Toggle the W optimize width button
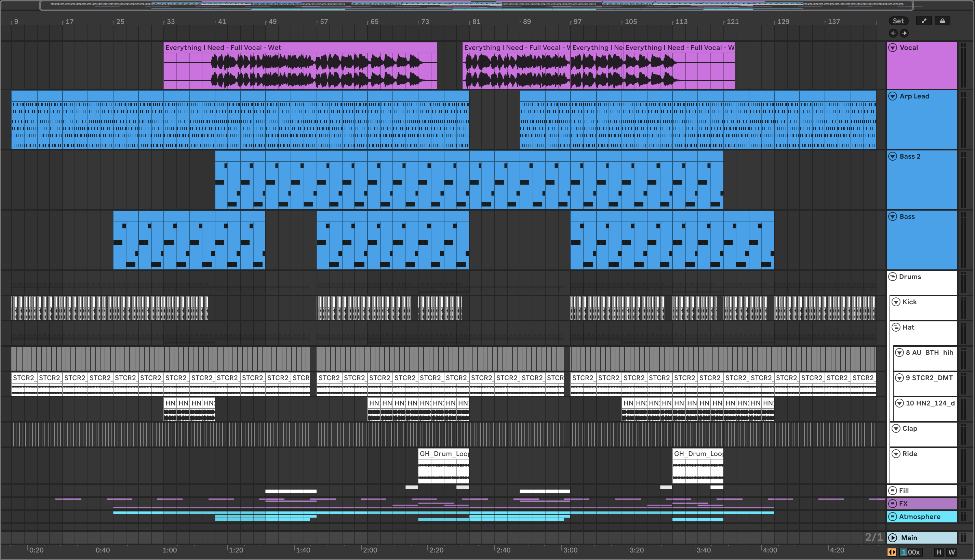The height and width of the screenshot is (560, 975). pos(951,552)
